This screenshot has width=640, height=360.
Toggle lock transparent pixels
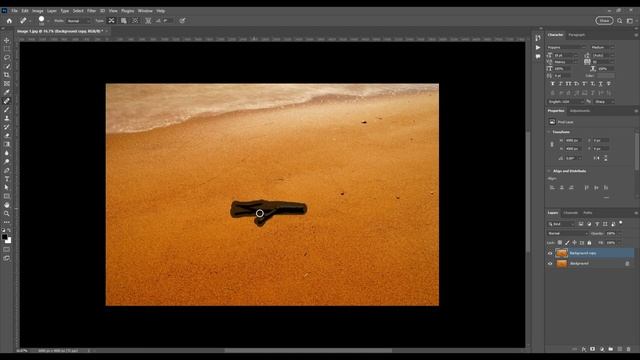[x=560, y=243]
